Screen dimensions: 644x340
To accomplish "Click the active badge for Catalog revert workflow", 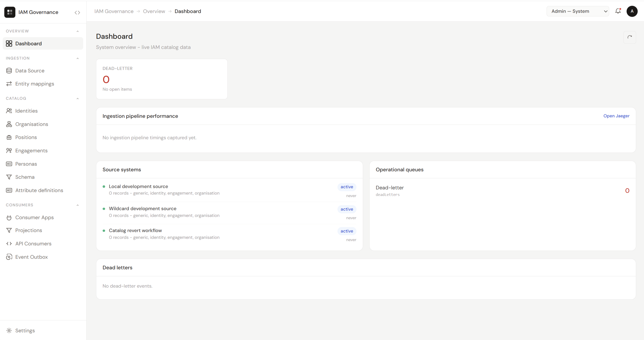I will [x=347, y=231].
